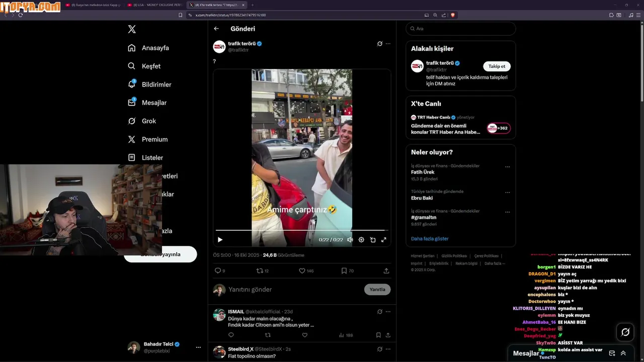Open Bildirimler notifications
The image size is (644, 362).
click(x=149, y=84)
